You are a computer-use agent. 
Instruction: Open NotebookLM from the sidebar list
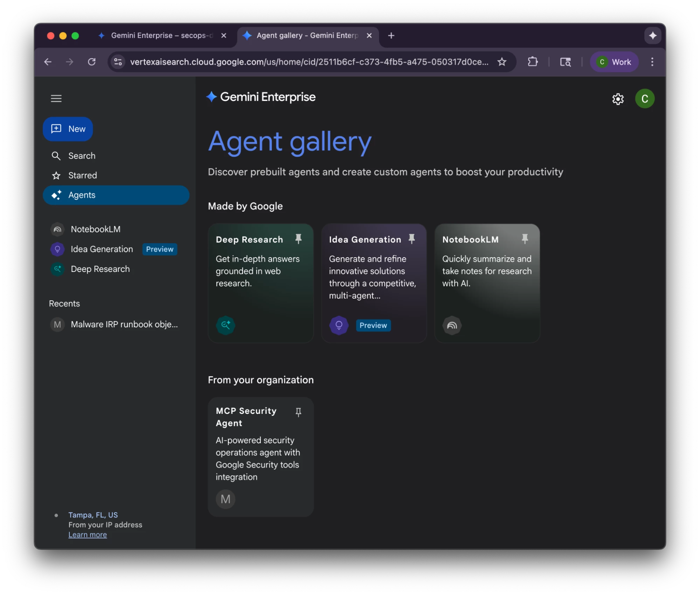(95, 229)
